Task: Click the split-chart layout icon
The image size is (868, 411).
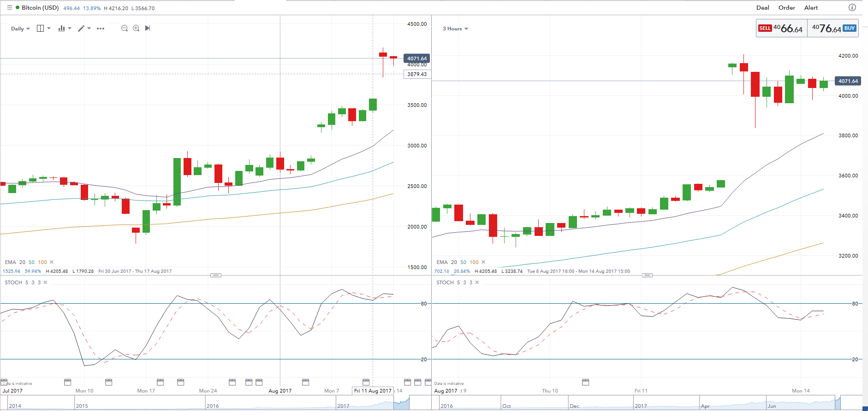Action: pos(40,29)
